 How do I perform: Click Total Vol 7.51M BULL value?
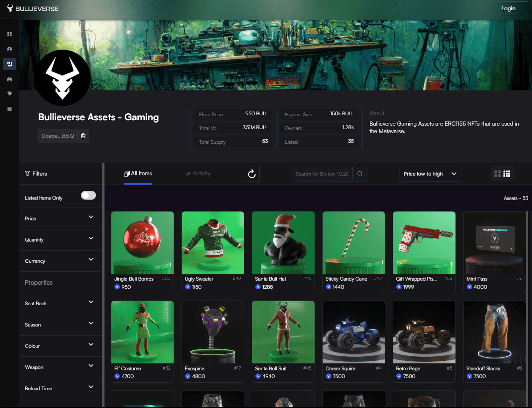point(255,127)
